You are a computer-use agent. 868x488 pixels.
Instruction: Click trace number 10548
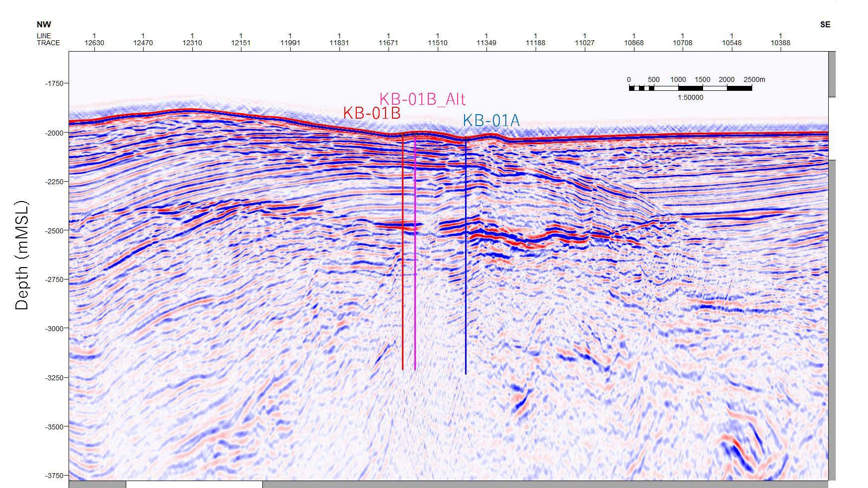[732, 43]
